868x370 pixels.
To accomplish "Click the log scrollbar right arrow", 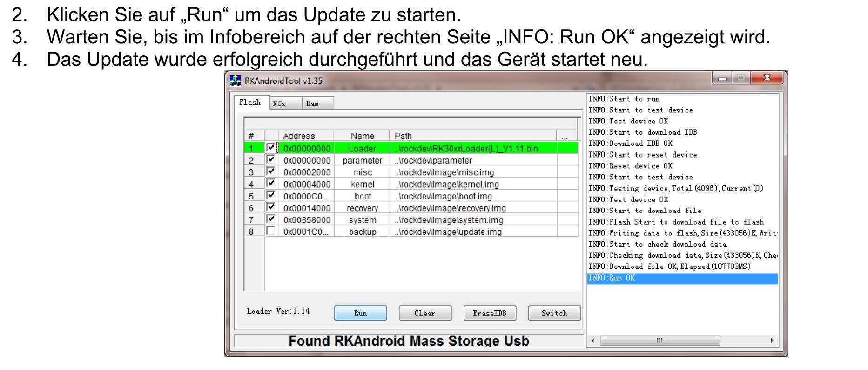I will (x=772, y=341).
